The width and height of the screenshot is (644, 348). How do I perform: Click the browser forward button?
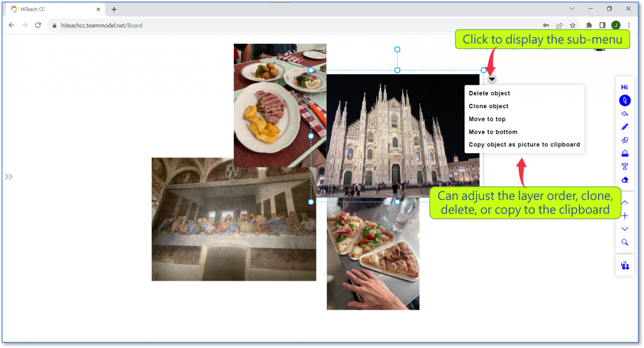[x=25, y=25]
